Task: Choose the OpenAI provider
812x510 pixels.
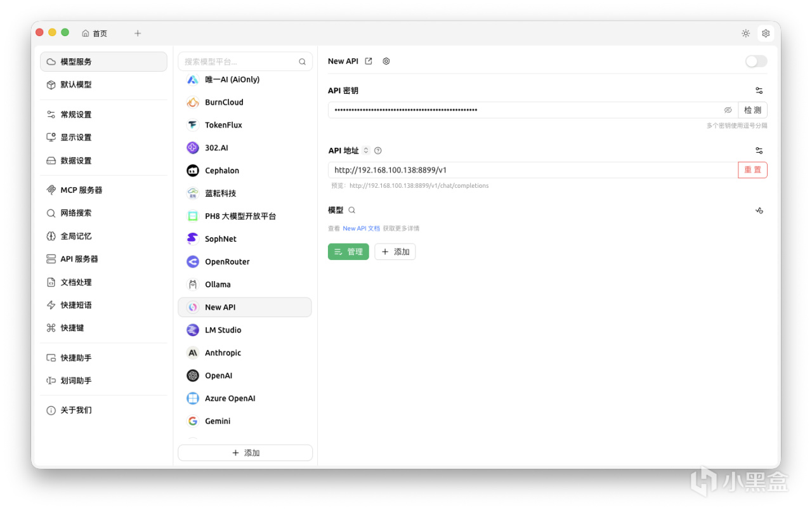Action: [245, 376]
